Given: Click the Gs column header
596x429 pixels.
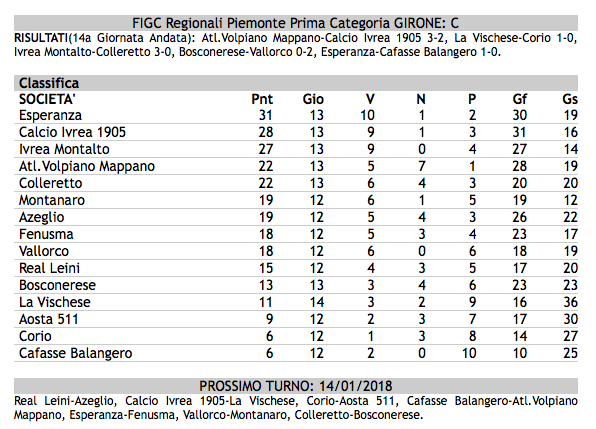Looking at the screenshot, I should click(x=570, y=99).
